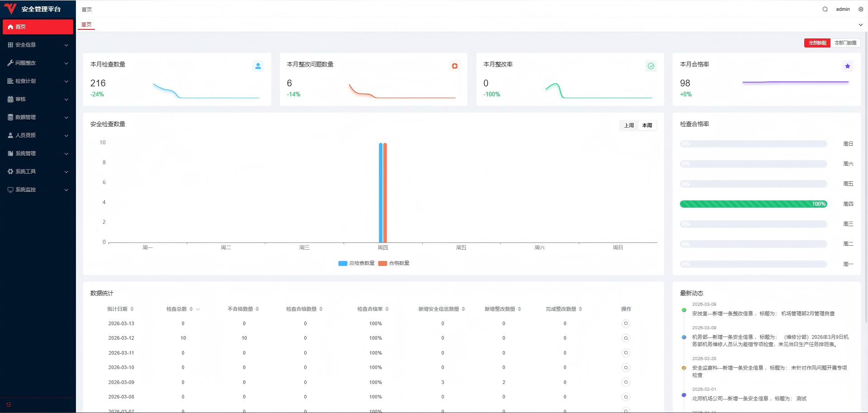The height and width of the screenshot is (413, 868).
Task: Select 首页 in the sidebar
Action: pos(38,27)
